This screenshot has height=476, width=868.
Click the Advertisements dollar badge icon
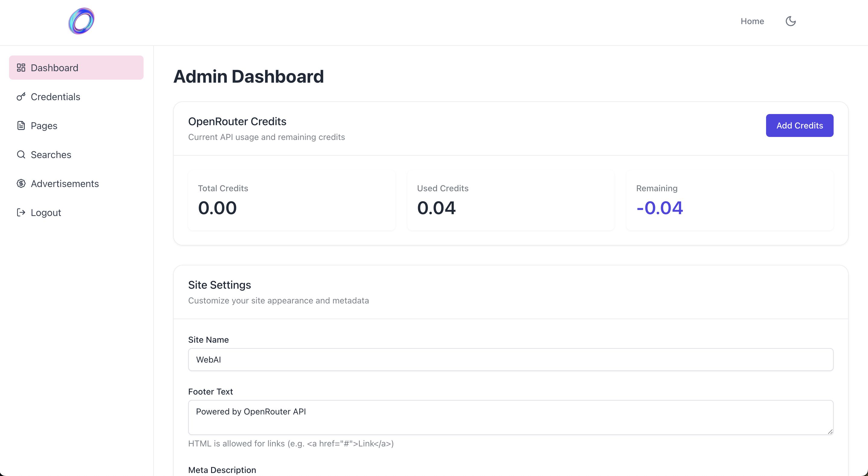[x=21, y=184]
